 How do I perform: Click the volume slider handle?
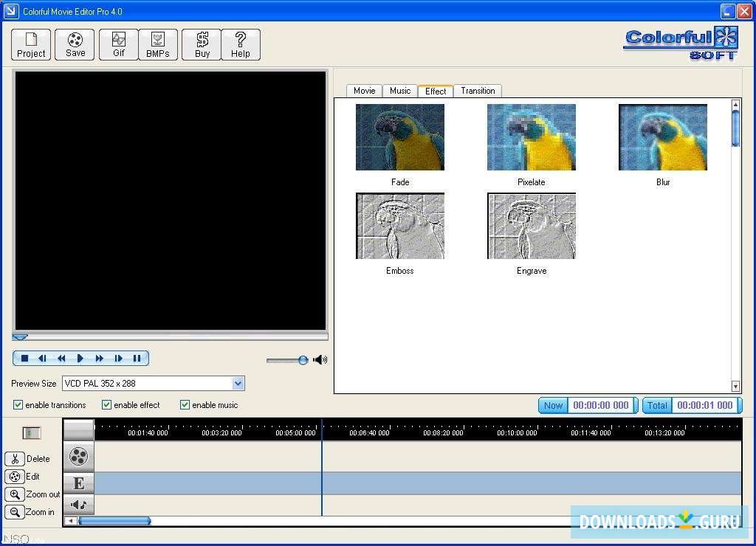point(303,360)
